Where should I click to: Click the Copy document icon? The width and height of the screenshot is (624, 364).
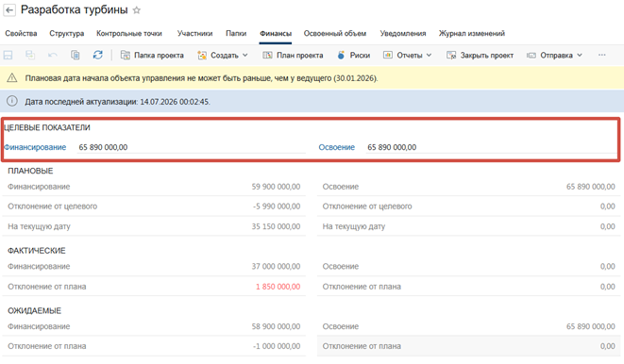tap(76, 56)
